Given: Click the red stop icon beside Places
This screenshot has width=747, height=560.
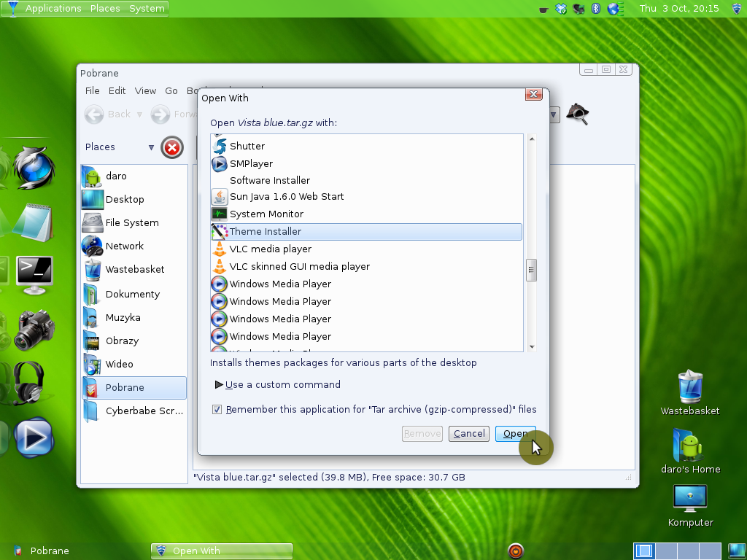Looking at the screenshot, I should (x=172, y=148).
